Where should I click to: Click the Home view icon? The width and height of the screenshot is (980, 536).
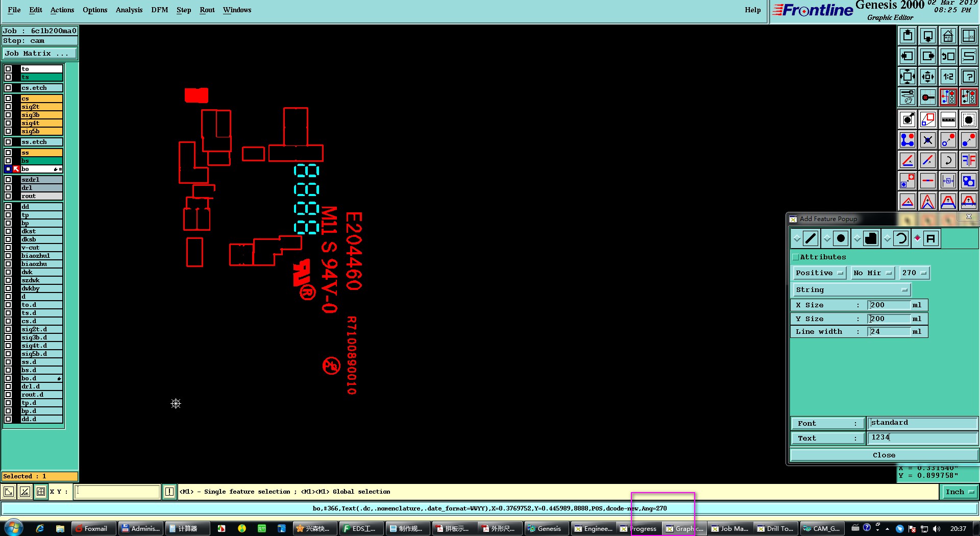[x=948, y=36]
